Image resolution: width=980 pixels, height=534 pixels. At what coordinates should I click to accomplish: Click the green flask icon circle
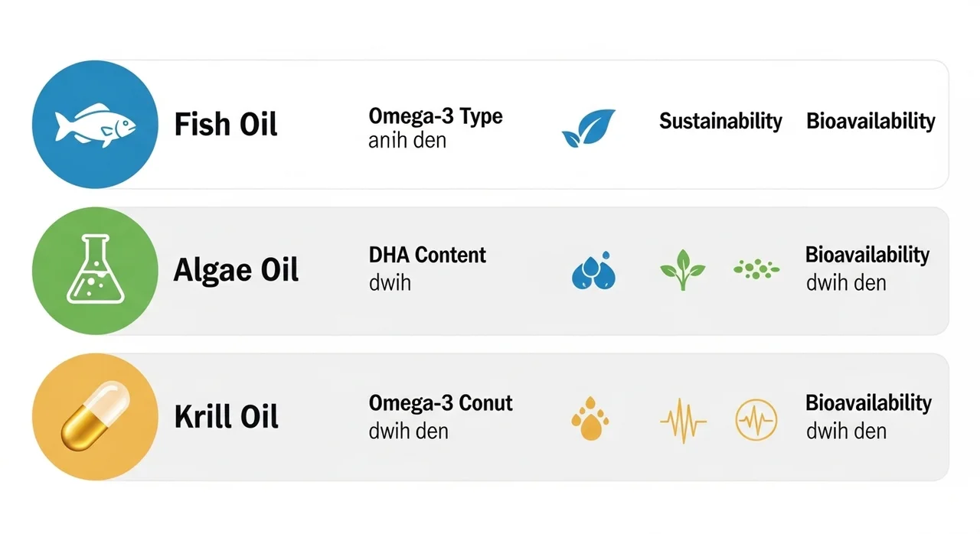pos(95,270)
